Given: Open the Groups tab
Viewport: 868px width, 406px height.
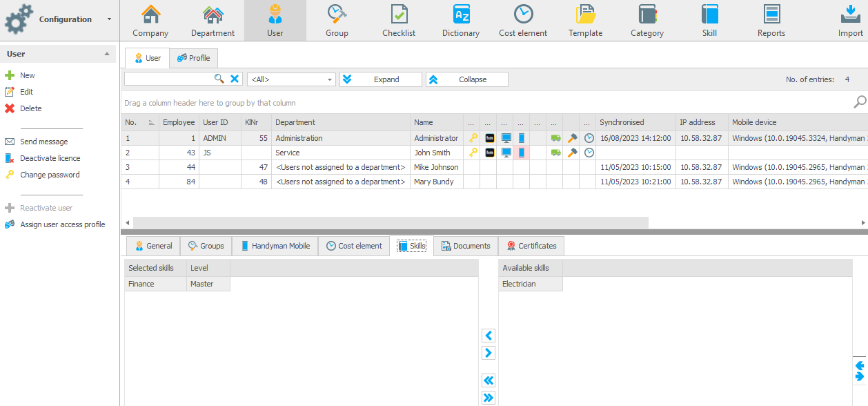Looking at the screenshot, I should [206, 246].
